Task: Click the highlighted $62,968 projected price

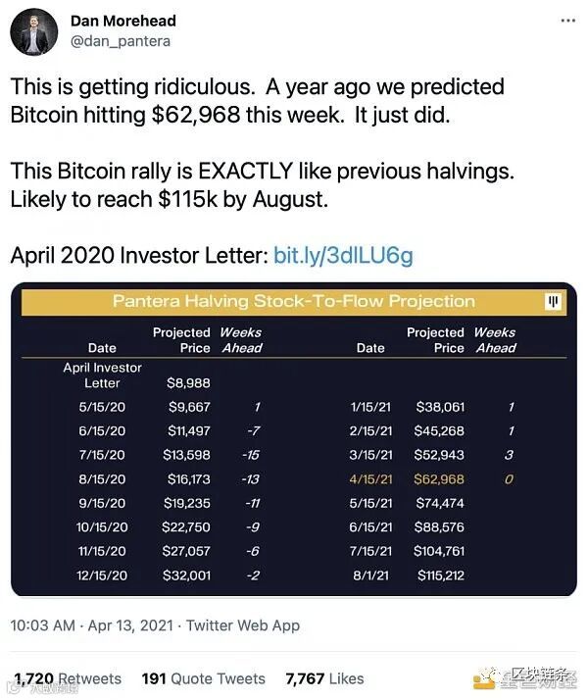Action: (x=440, y=479)
